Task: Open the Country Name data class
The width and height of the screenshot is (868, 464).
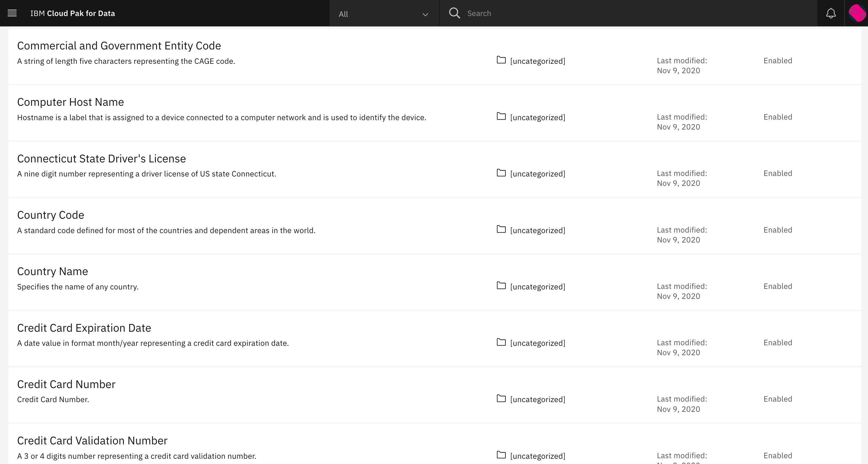Action: point(53,271)
